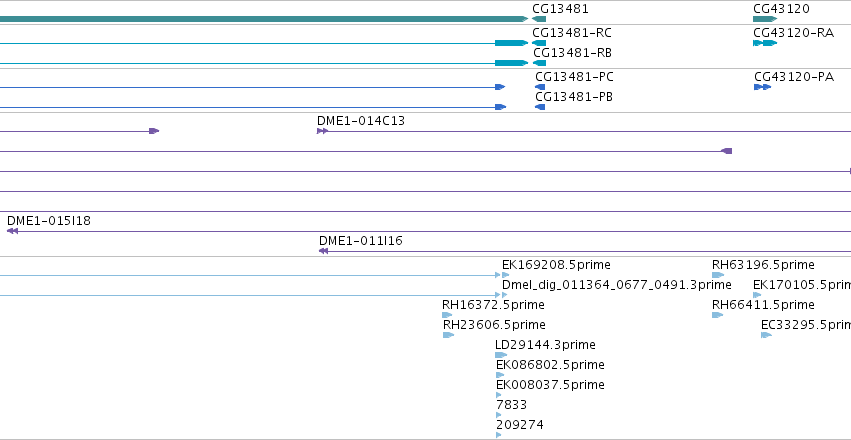This screenshot has width=851, height=440.
Task: Click the 209274 feature label
Action: (x=519, y=425)
